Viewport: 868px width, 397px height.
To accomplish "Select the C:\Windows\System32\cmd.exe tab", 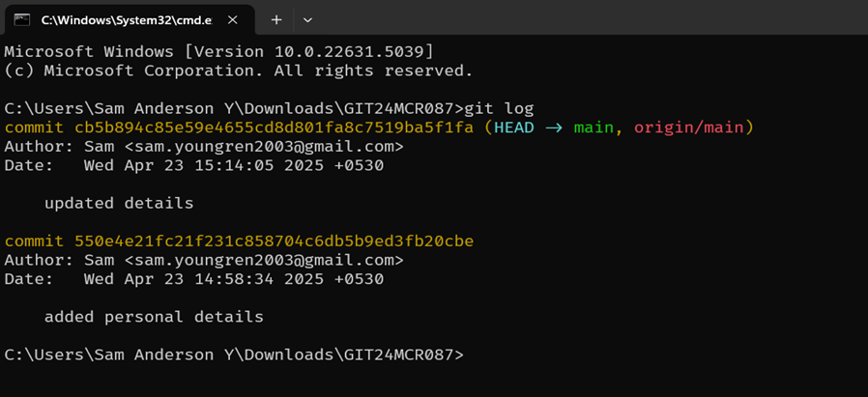I will (x=129, y=20).
